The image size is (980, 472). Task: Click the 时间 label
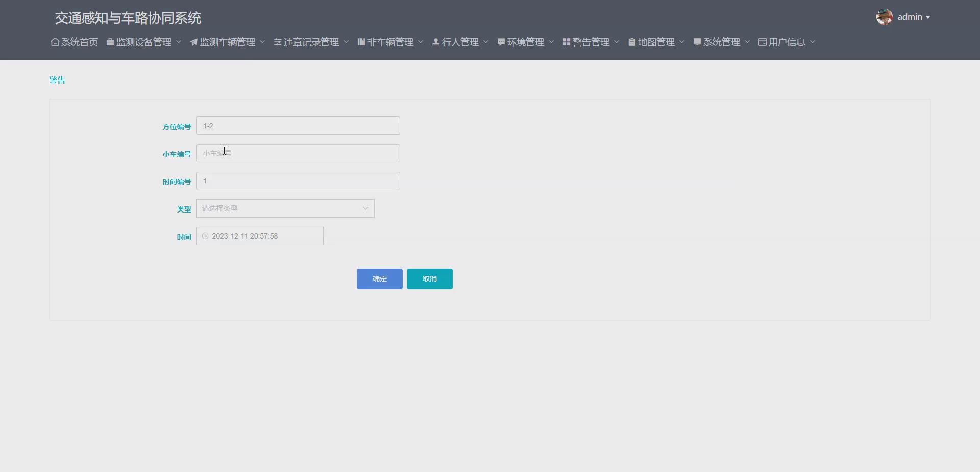(x=184, y=237)
